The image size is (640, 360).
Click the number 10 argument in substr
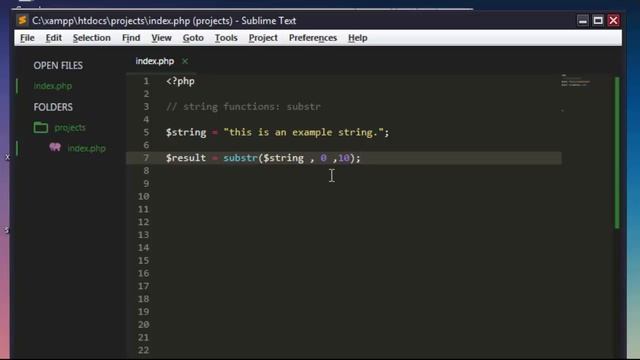tap(344, 158)
